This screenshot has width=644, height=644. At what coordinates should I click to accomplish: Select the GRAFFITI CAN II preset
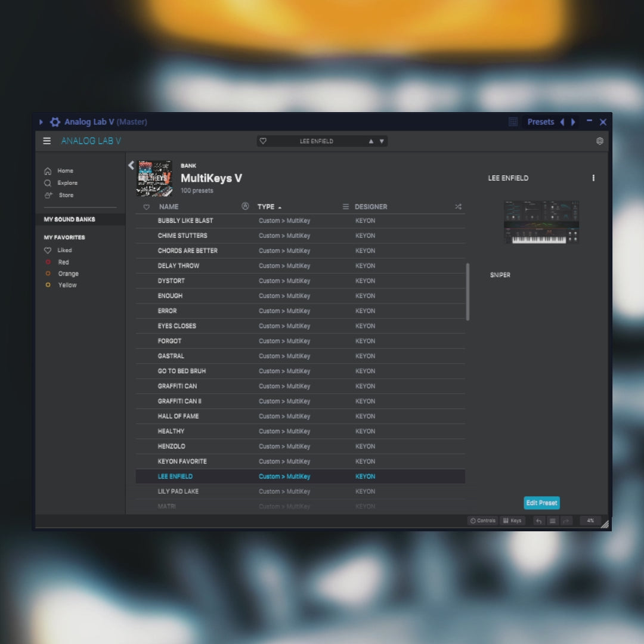pos(179,401)
